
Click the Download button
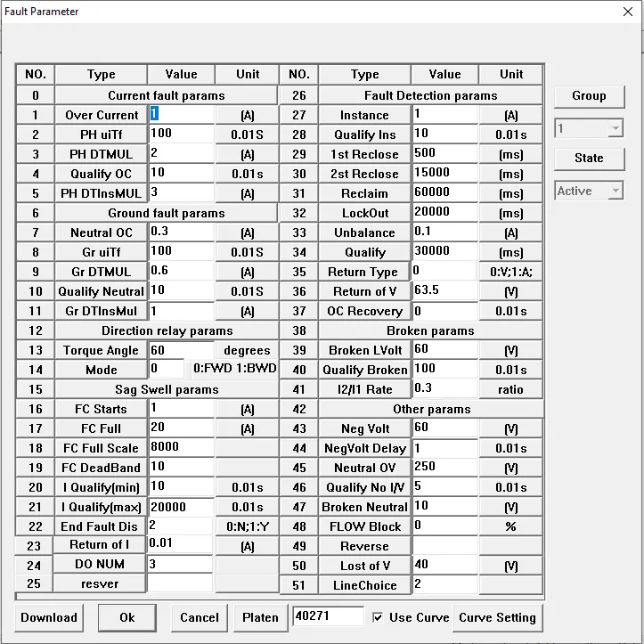click(x=49, y=617)
